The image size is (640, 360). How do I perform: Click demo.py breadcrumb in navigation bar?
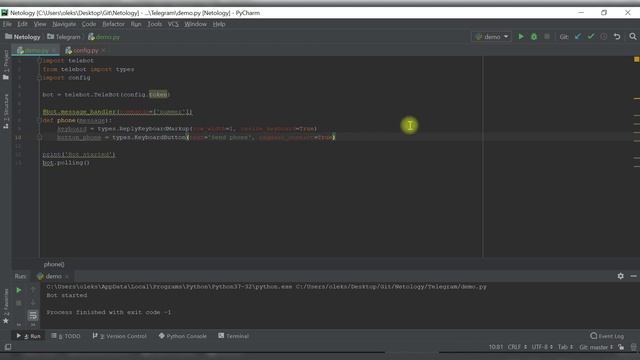pyautogui.click(x=104, y=37)
